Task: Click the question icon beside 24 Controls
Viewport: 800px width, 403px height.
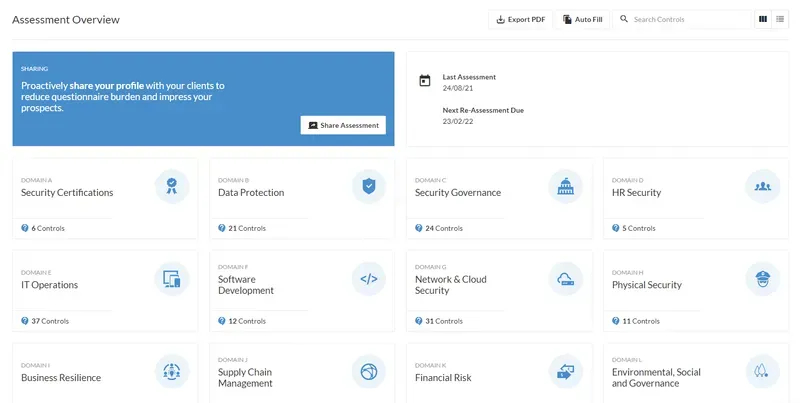Action: click(418, 228)
